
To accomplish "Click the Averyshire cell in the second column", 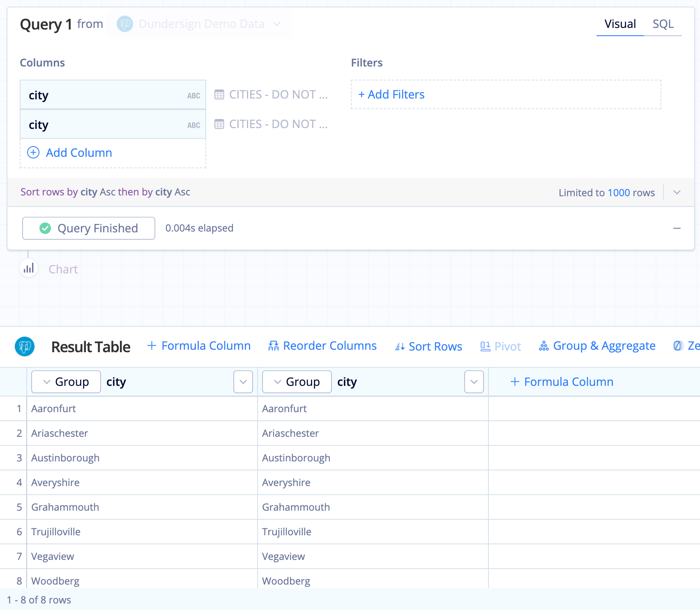I will [373, 482].
